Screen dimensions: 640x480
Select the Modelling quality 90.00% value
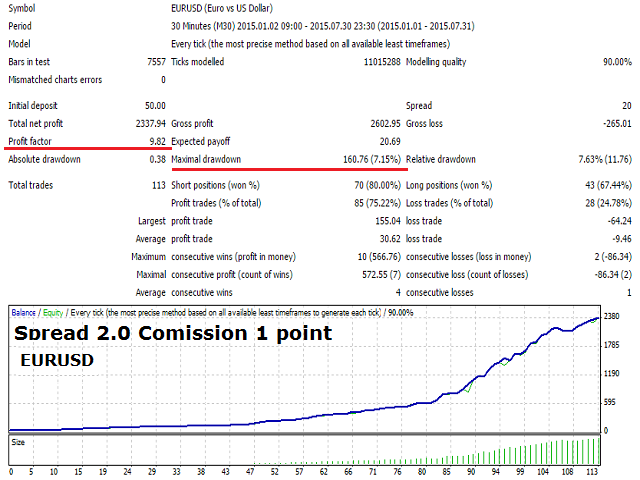617,62
